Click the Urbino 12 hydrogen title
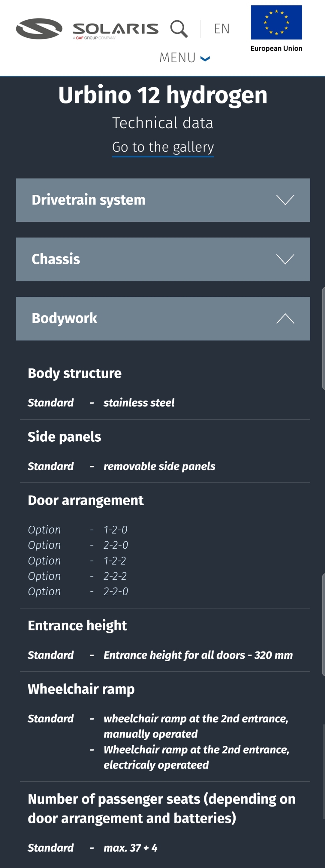Screen dimensions: 325x868 163,95
